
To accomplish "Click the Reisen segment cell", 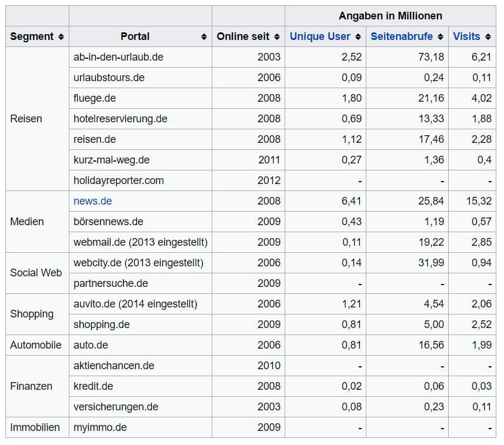I will [26, 119].
